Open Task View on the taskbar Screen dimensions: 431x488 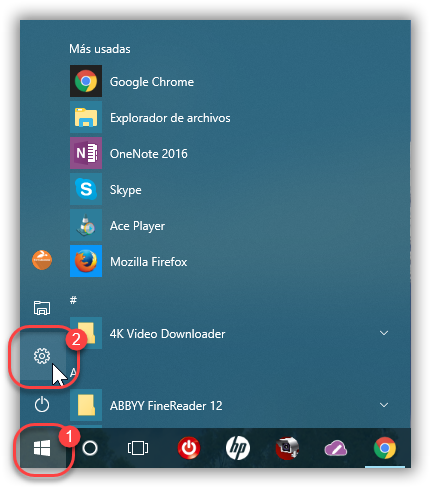(138, 448)
